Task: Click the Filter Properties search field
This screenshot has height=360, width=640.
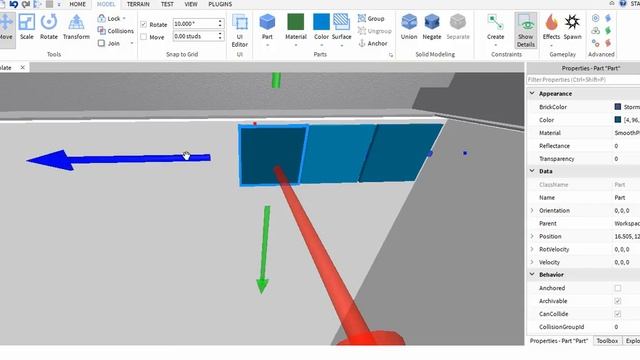Action: click(x=583, y=80)
